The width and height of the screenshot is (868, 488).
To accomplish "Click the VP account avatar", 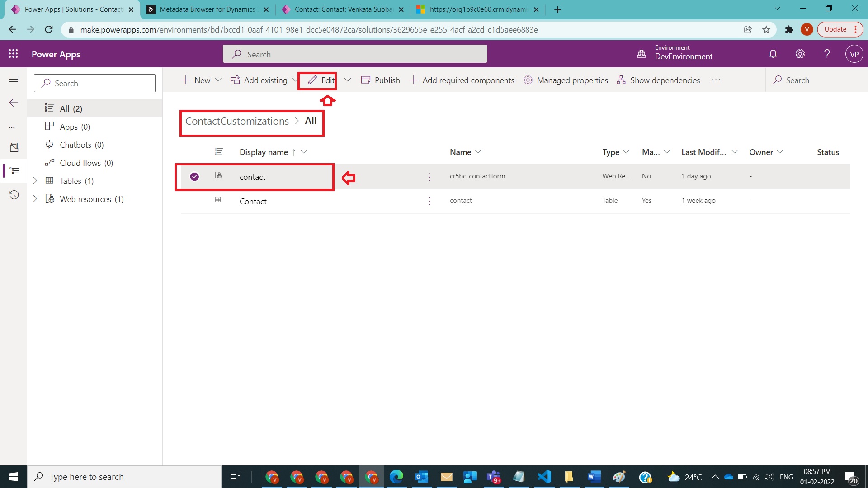I will tap(854, 53).
